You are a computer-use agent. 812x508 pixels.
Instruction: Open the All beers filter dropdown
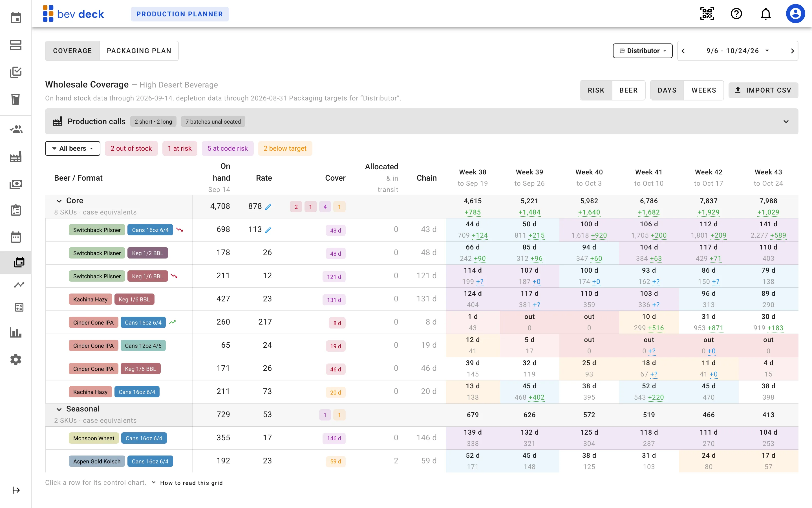pyautogui.click(x=72, y=148)
